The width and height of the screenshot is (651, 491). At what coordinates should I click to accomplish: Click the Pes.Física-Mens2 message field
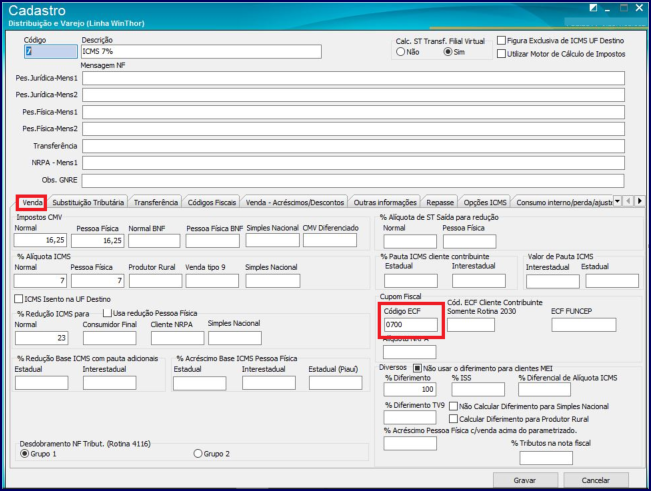point(353,129)
